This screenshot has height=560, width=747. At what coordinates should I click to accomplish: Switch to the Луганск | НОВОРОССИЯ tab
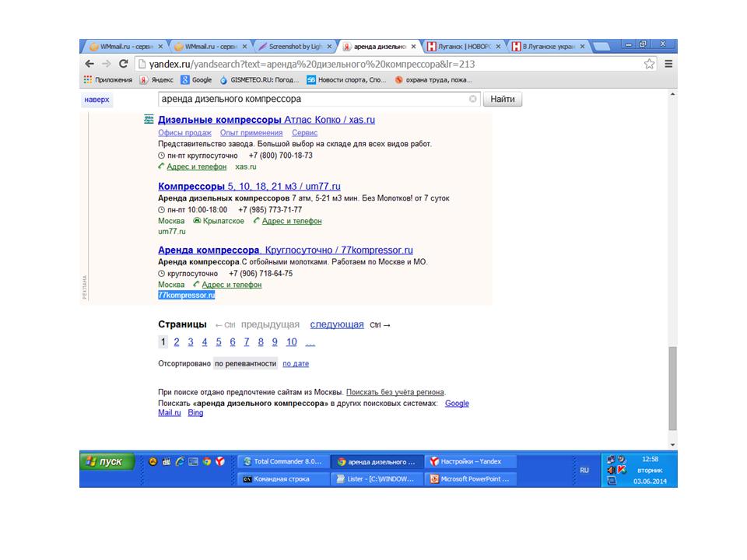463,47
